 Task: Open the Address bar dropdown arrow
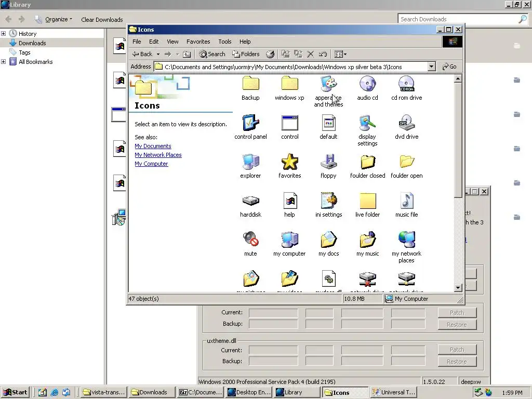tap(431, 66)
